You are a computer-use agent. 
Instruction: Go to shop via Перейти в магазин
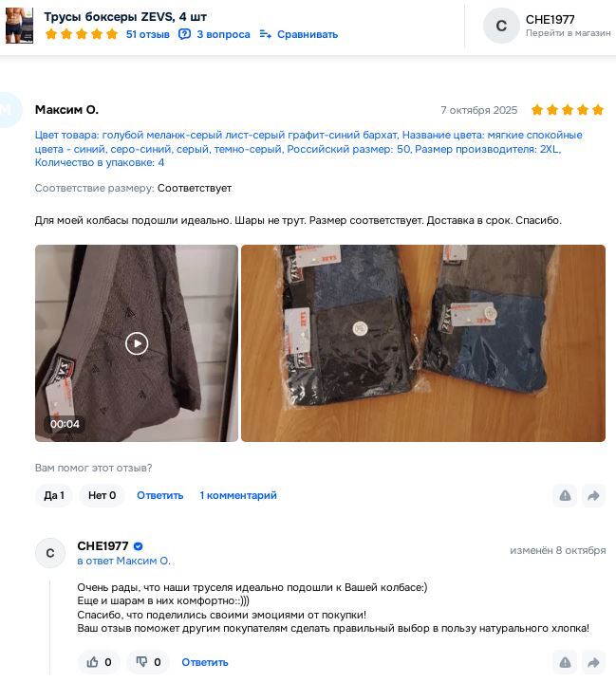pyautogui.click(x=568, y=33)
